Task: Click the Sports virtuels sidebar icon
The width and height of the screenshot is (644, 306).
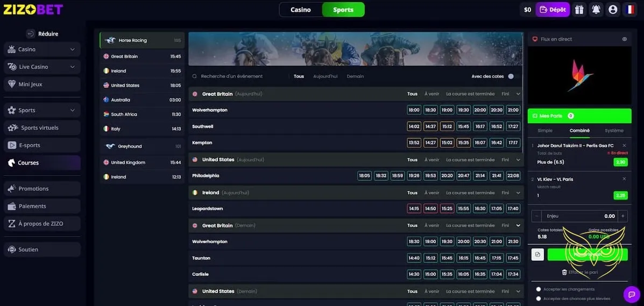Action: coord(13,128)
